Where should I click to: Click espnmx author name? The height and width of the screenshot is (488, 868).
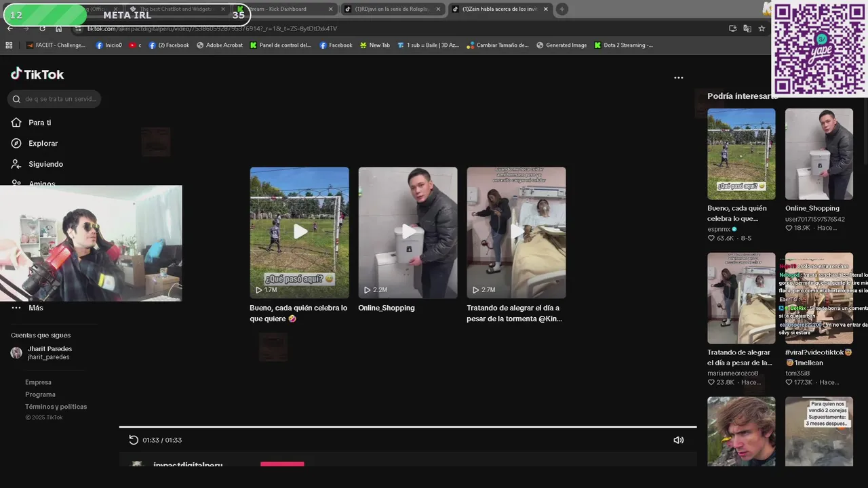[719, 229]
